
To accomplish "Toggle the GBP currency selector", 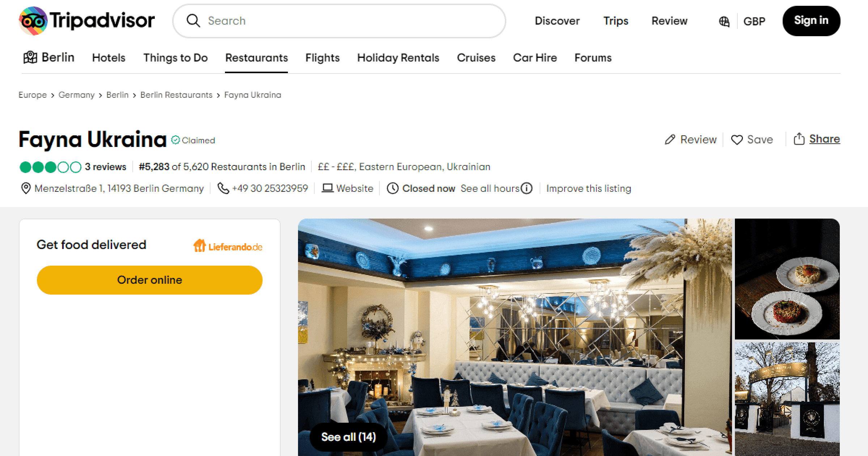I will click(755, 21).
